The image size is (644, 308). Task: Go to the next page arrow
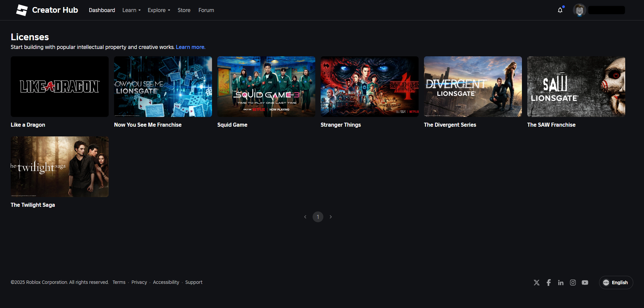point(331,217)
